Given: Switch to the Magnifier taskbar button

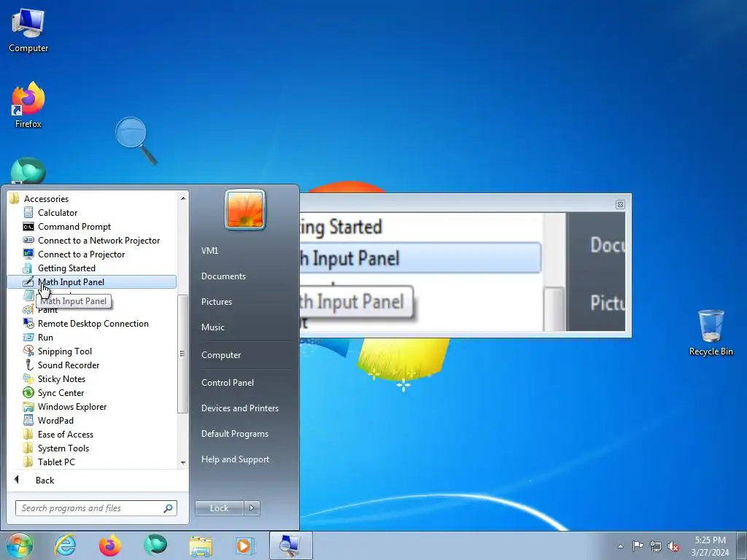Looking at the screenshot, I should pos(290,545).
